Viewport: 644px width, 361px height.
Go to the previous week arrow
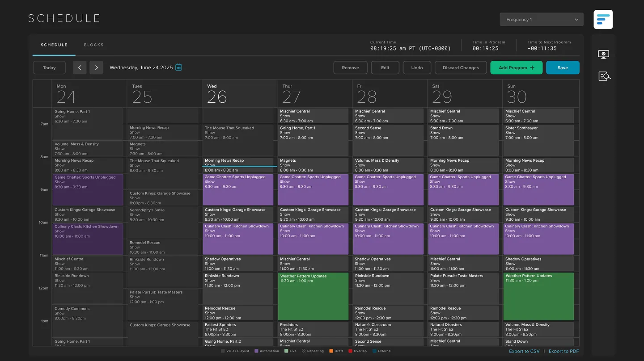point(80,67)
